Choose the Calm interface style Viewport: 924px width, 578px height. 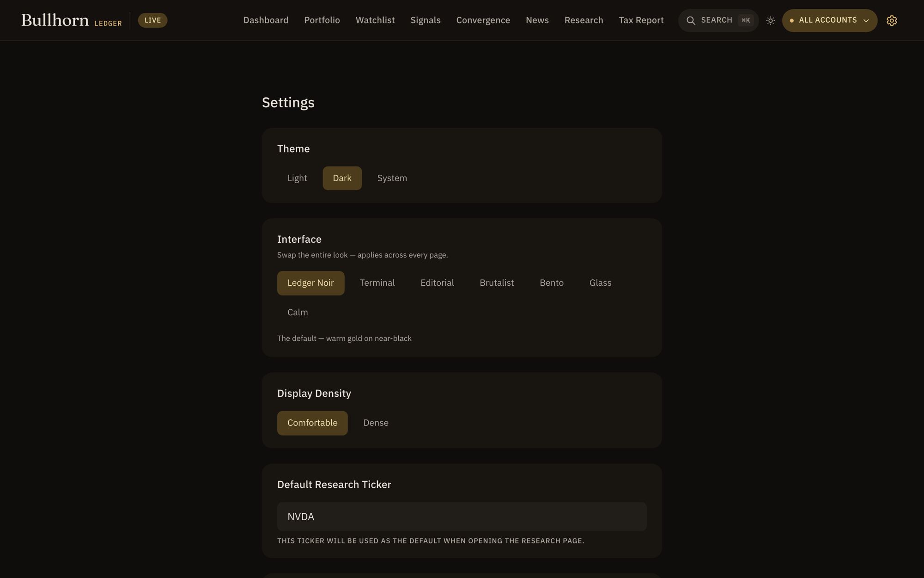298,313
